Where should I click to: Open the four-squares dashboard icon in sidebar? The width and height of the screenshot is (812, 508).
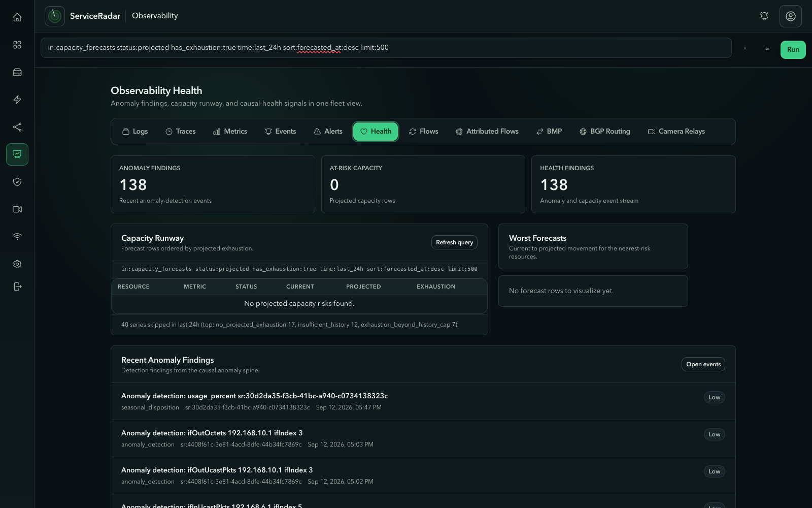[x=17, y=45]
